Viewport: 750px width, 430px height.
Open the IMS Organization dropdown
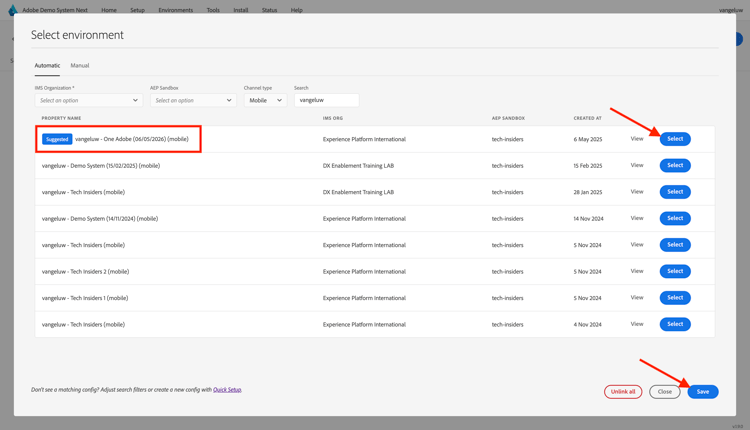pos(88,100)
